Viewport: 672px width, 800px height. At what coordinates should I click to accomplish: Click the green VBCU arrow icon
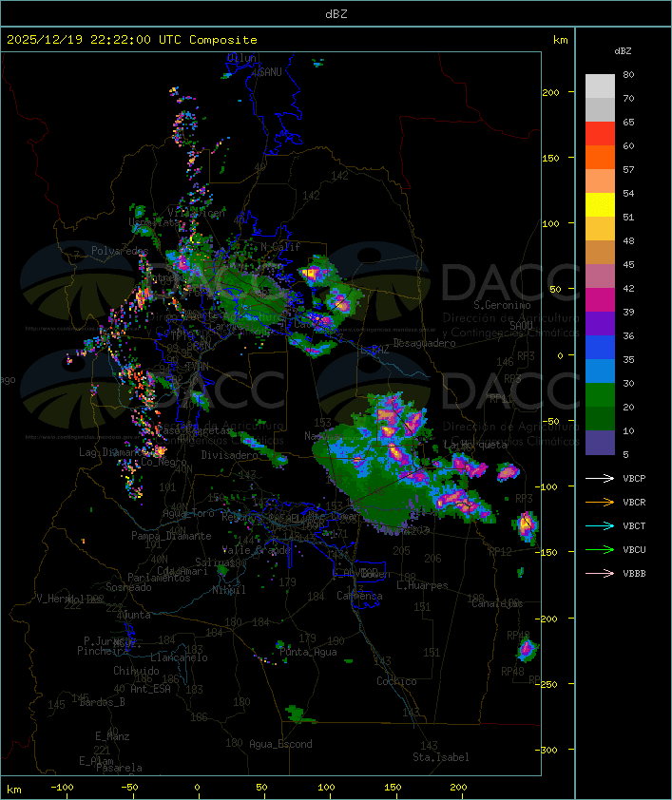600,549
